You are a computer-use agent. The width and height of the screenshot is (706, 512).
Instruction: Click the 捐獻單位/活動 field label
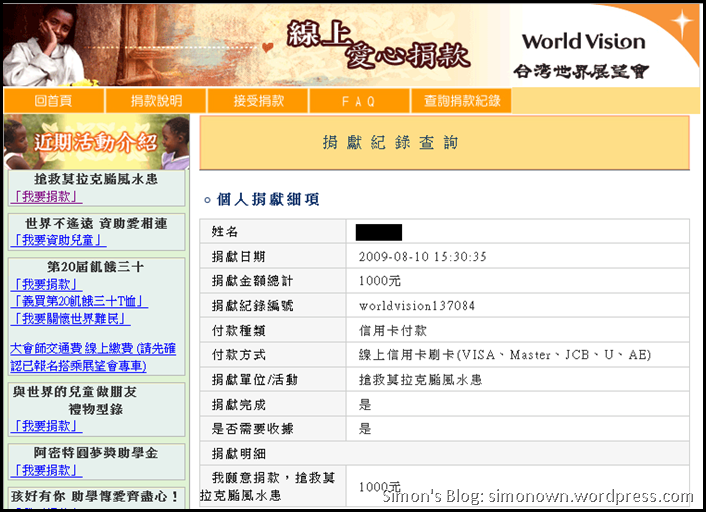[x=254, y=380]
